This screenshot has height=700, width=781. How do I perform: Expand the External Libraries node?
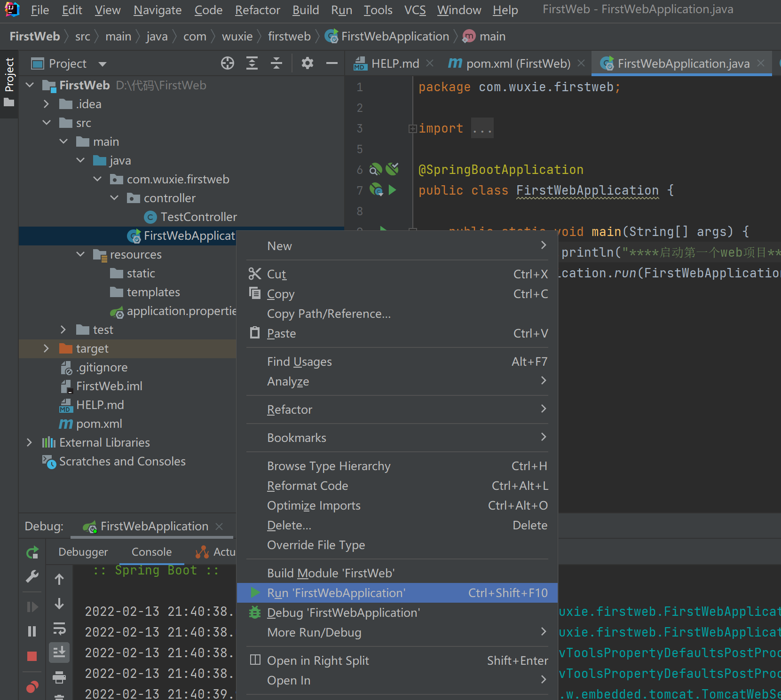click(x=29, y=442)
